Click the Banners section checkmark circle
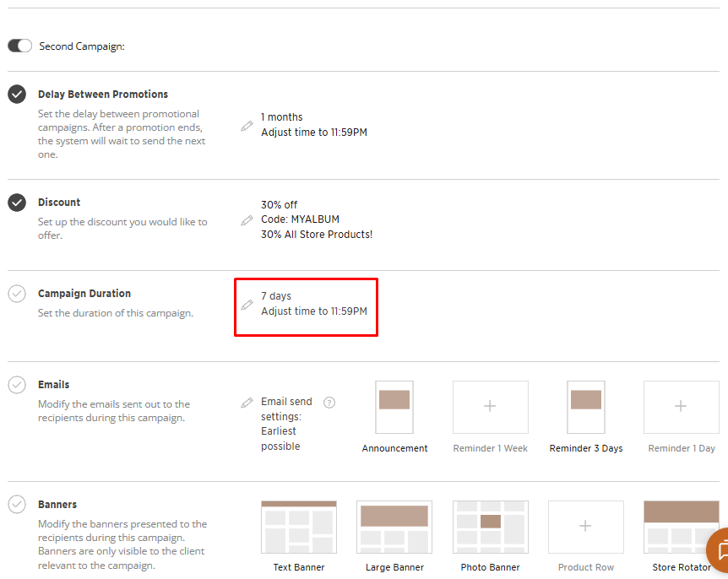This screenshot has height=579, width=728. tap(17, 505)
